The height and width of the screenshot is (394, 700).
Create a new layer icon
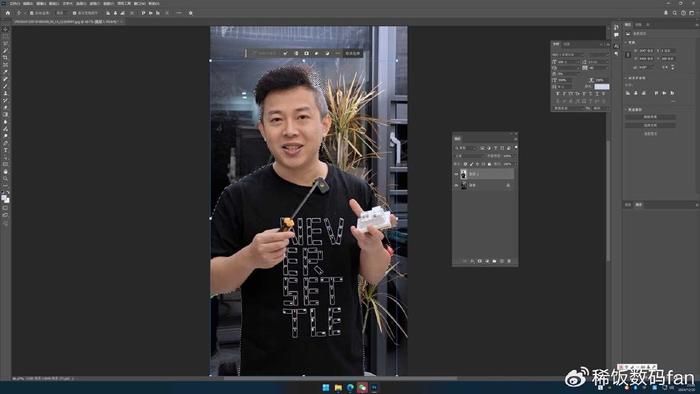tap(502, 261)
